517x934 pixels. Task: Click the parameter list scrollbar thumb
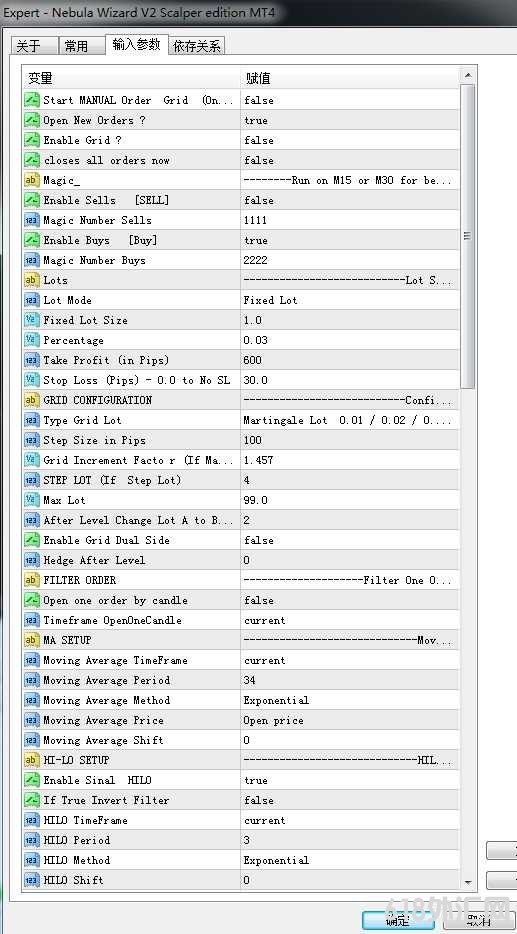[468, 236]
